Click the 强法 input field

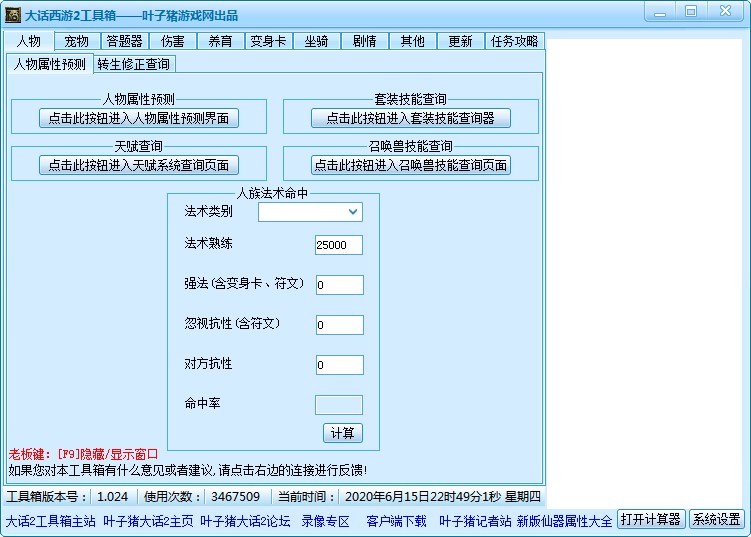[x=340, y=285]
